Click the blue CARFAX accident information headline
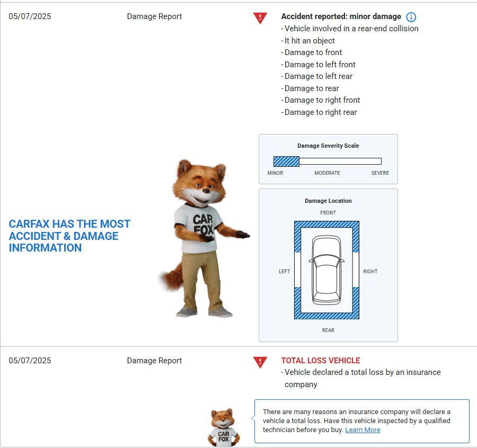 click(69, 236)
